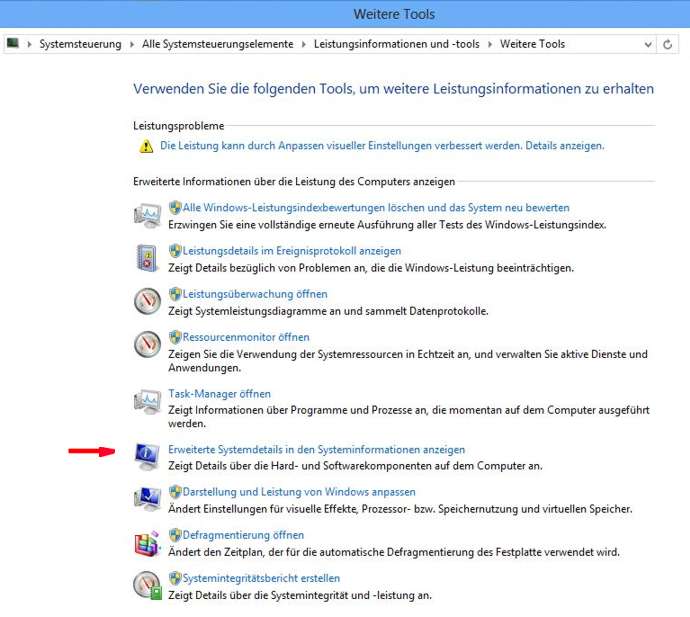690x617 pixels.
Task: Click description Ändert Einstellungen für visuelle Effekte
Action: coord(400,509)
